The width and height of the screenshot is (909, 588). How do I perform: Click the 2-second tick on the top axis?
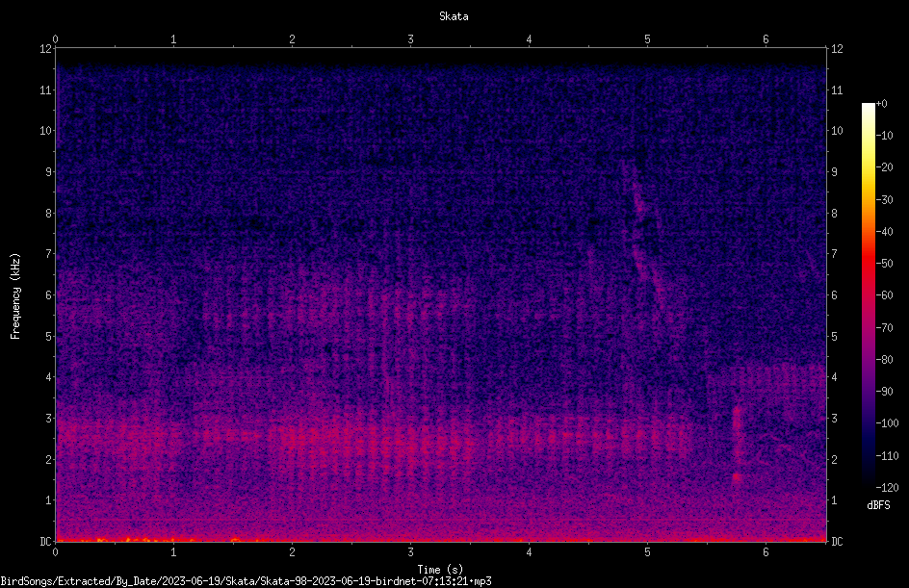pyautogui.click(x=292, y=39)
